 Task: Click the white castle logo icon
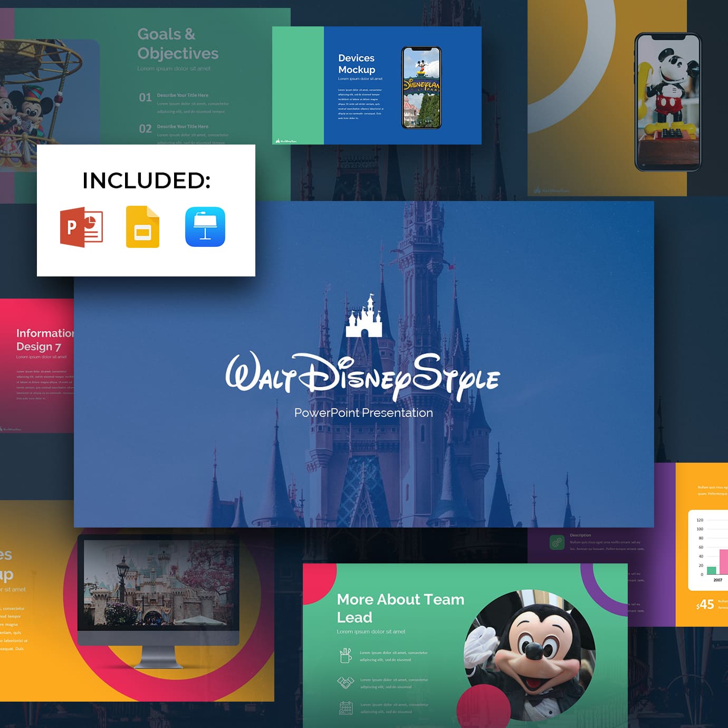point(364,315)
